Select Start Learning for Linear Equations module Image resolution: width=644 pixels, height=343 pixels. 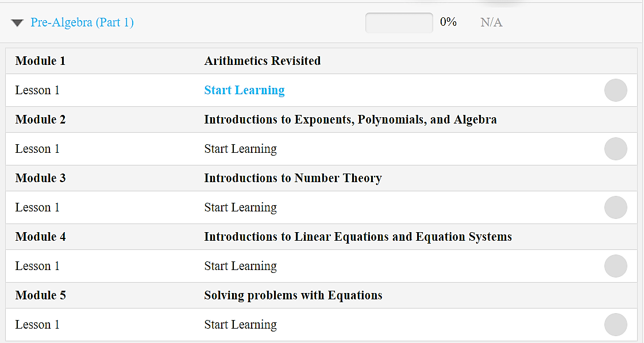240,266
